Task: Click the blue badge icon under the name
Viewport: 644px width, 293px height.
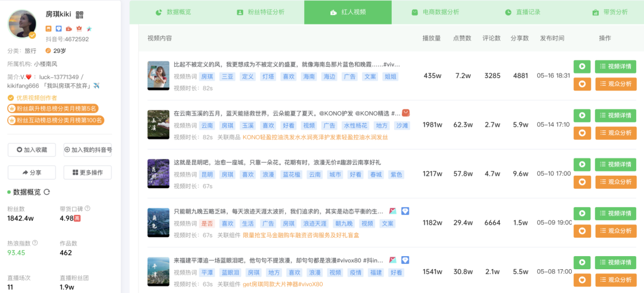Action: (x=58, y=29)
